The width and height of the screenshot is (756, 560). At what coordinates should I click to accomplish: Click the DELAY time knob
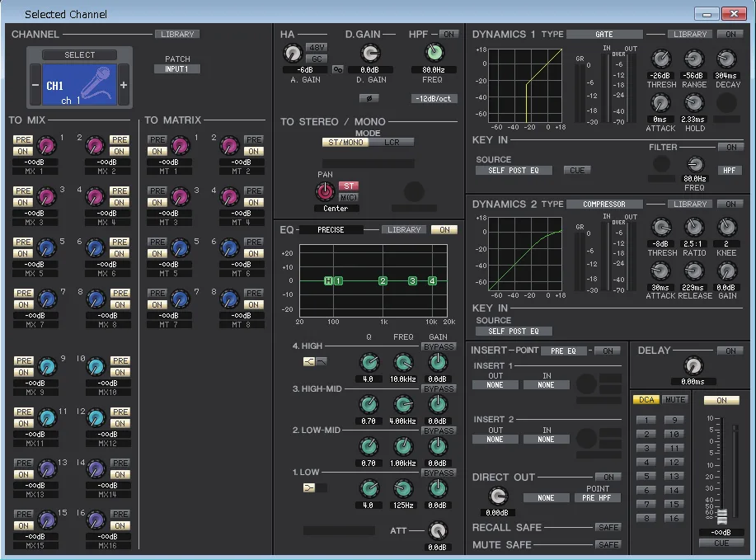point(693,366)
